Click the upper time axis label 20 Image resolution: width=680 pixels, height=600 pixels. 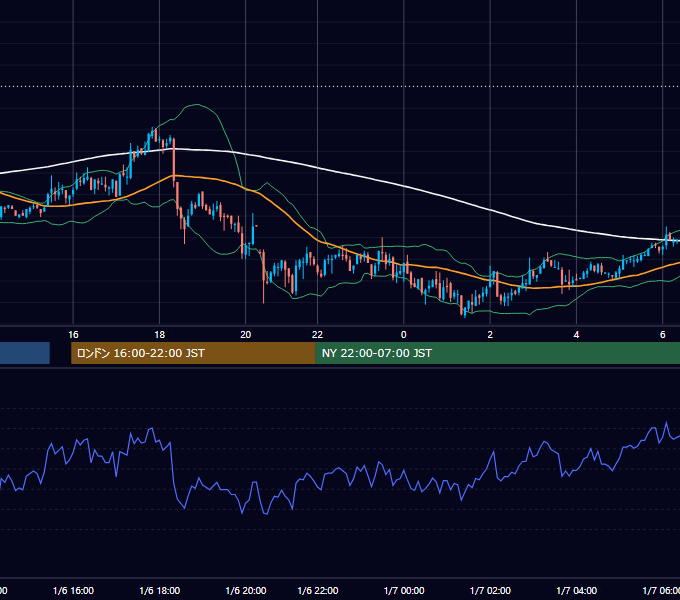click(x=245, y=335)
